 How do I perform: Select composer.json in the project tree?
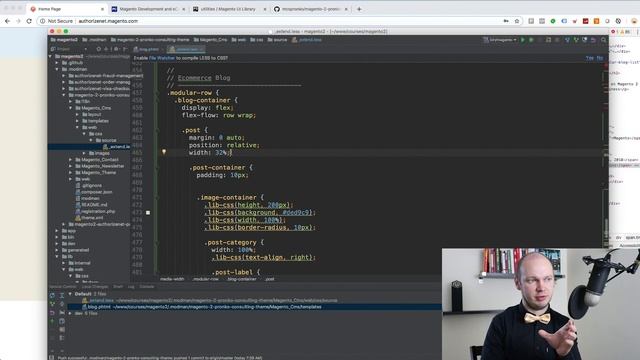tap(96, 192)
